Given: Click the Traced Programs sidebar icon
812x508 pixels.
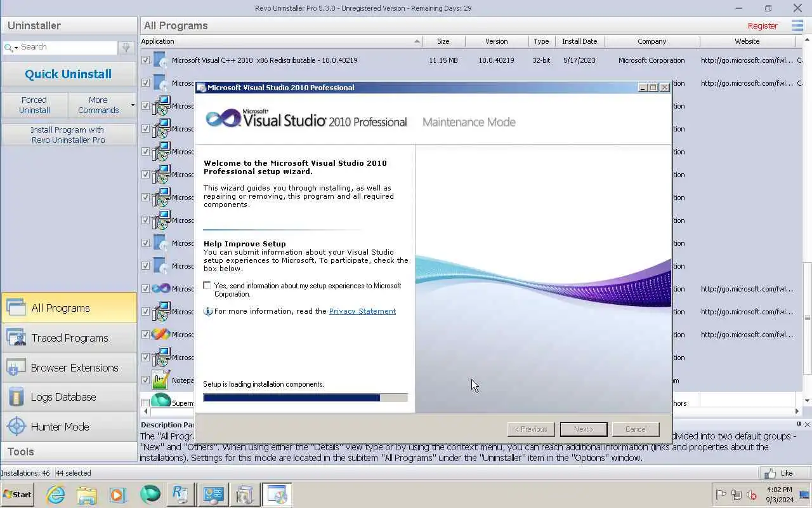Looking at the screenshot, I should 16,338.
